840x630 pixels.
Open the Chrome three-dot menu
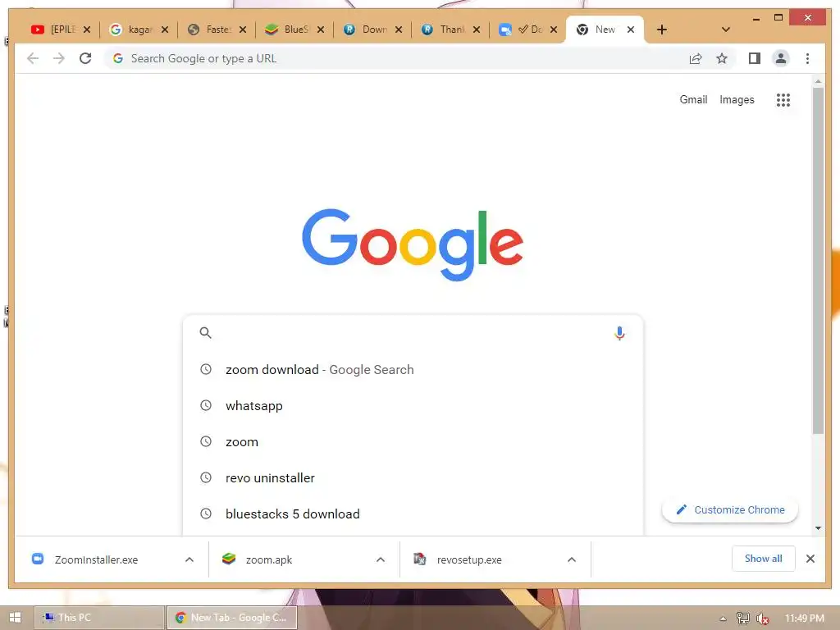click(x=807, y=58)
